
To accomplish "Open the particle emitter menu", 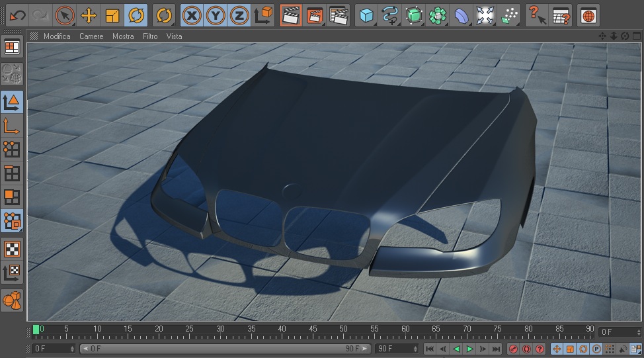I will [x=509, y=16].
